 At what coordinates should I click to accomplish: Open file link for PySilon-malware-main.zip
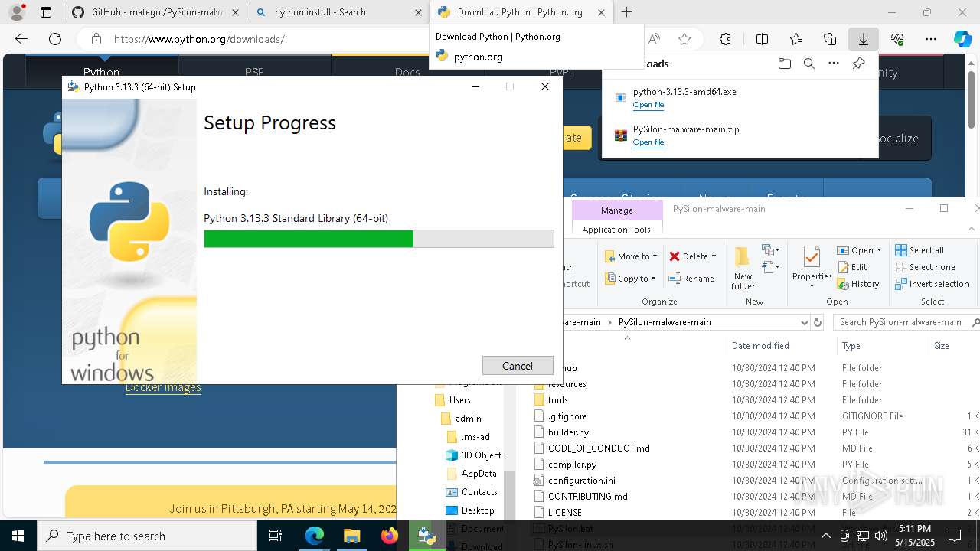648,142
